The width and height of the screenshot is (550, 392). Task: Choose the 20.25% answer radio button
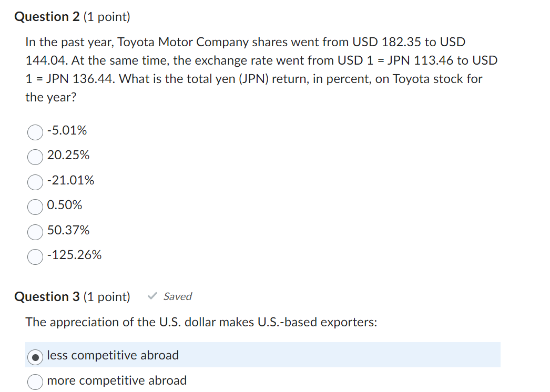pos(35,156)
